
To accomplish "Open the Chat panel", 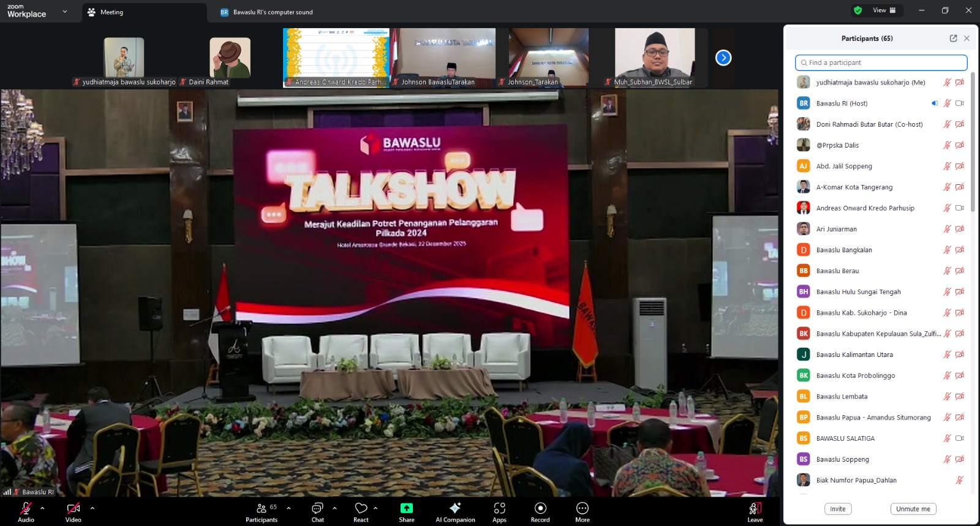I will click(317, 512).
